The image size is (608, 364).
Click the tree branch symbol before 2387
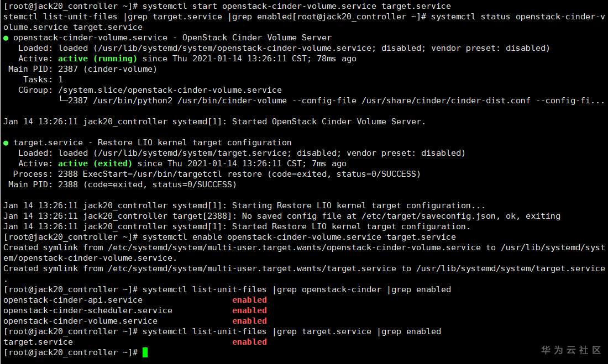point(62,101)
